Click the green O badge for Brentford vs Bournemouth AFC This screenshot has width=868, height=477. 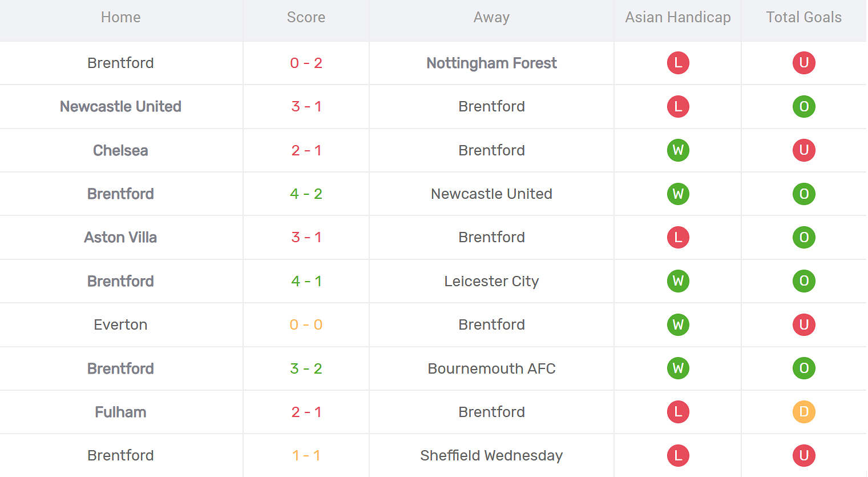click(x=804, y=368)
